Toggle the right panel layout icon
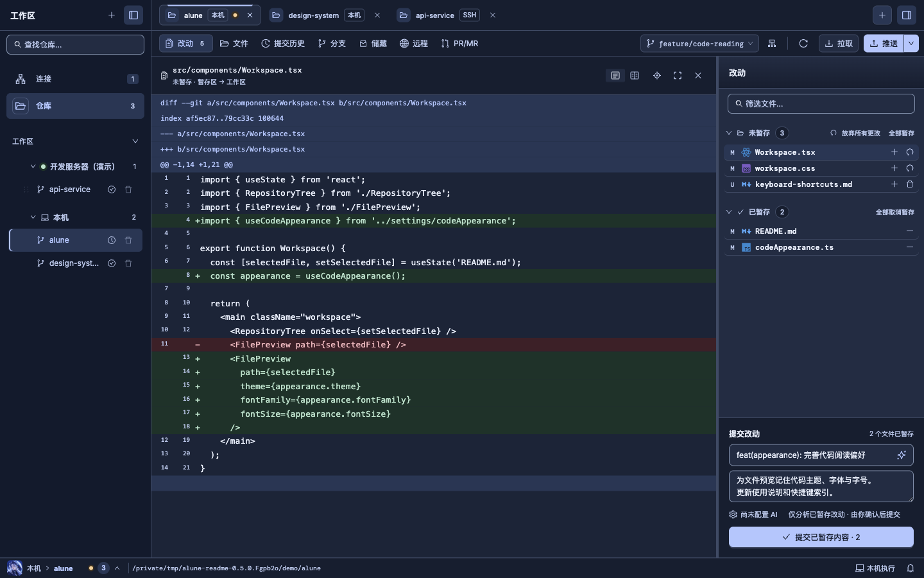The width and height of the screenshot is (924, 578). (907, 15)
